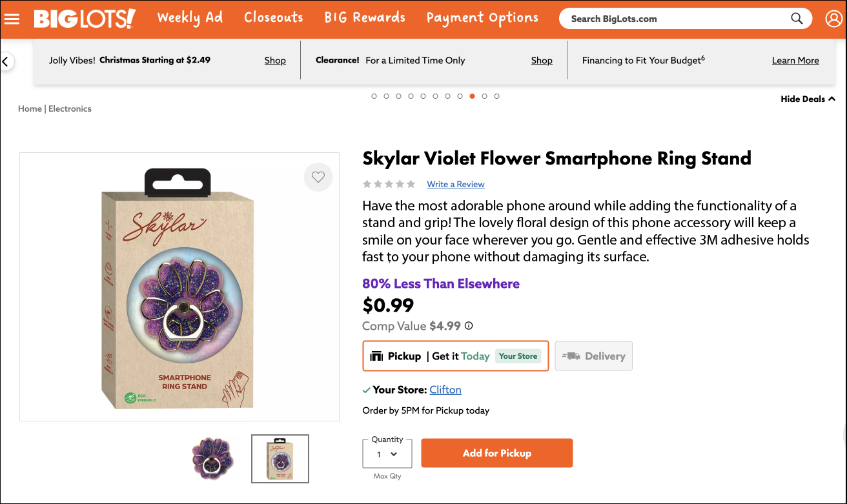847x504 pixels.
Task: Click previous deals arrow icon
Action: [6, 62]
